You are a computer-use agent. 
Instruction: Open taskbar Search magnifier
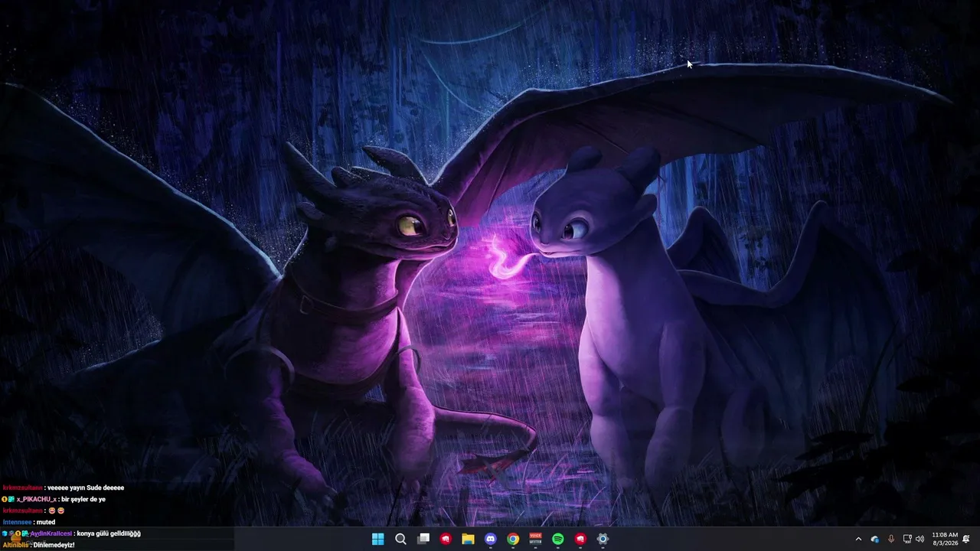(400, 539)
